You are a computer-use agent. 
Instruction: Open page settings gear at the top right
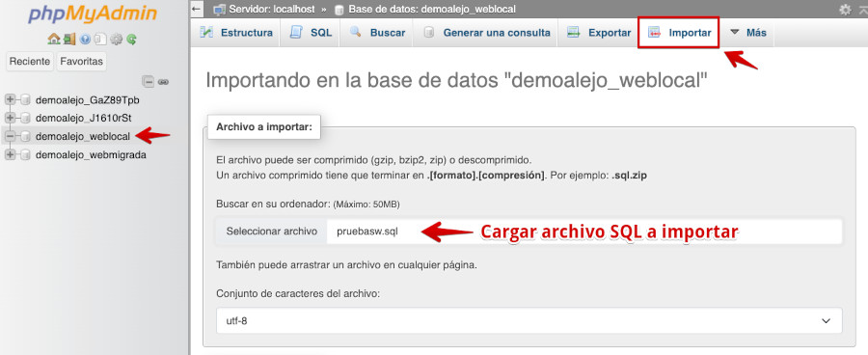click(x=845, y=10)
